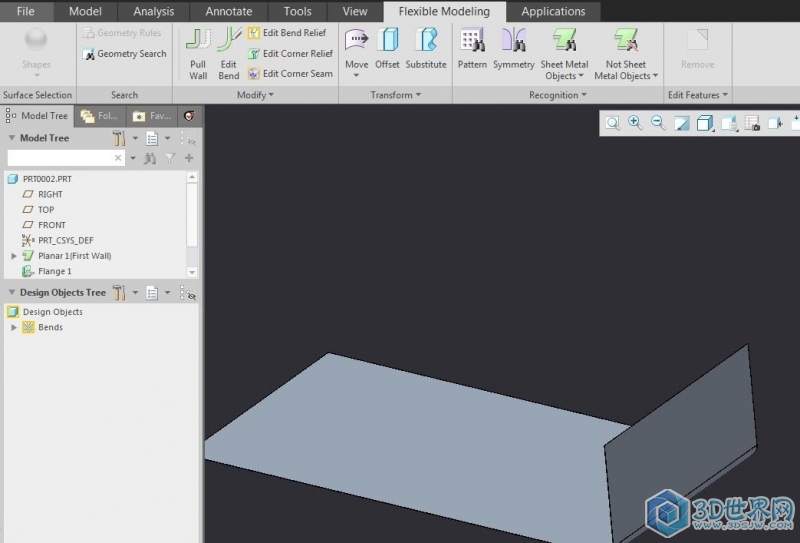This screenshot has height=543, width=800.
Task: Expand the Planar 1(First Wall) node
Action: pyautogui.click(x=14, y=256)
